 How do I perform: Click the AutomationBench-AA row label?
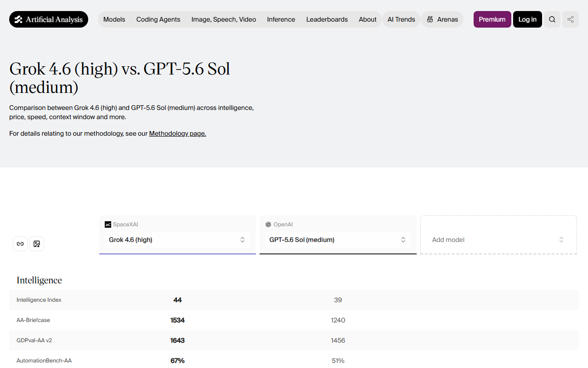pyautogui.click(x=44, y=361)
